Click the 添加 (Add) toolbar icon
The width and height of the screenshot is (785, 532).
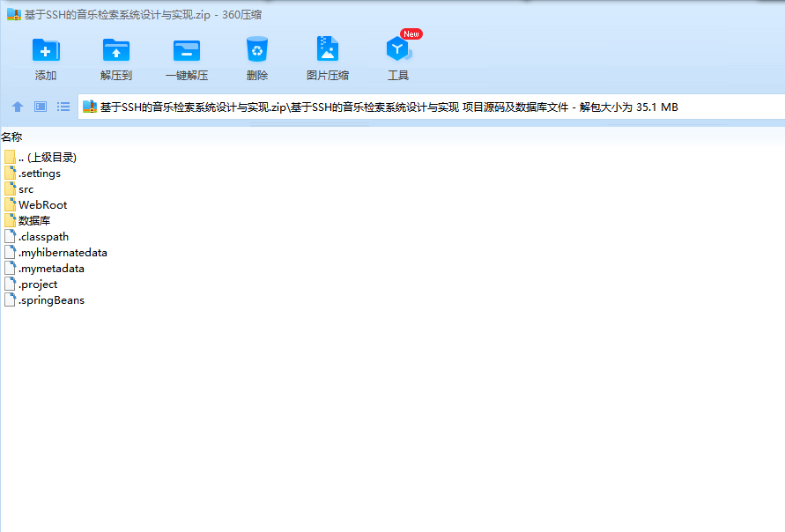point(46,50)
